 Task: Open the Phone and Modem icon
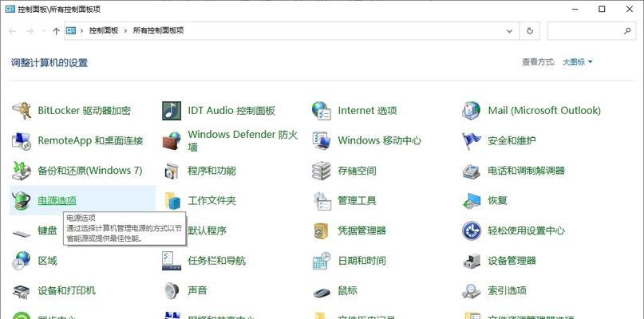click(471, 171)
